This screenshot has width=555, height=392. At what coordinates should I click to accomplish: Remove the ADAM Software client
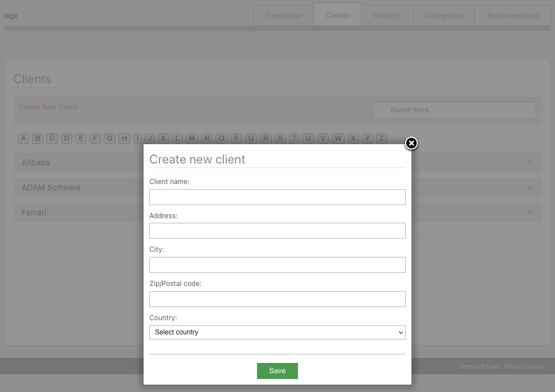click(530, 187)
